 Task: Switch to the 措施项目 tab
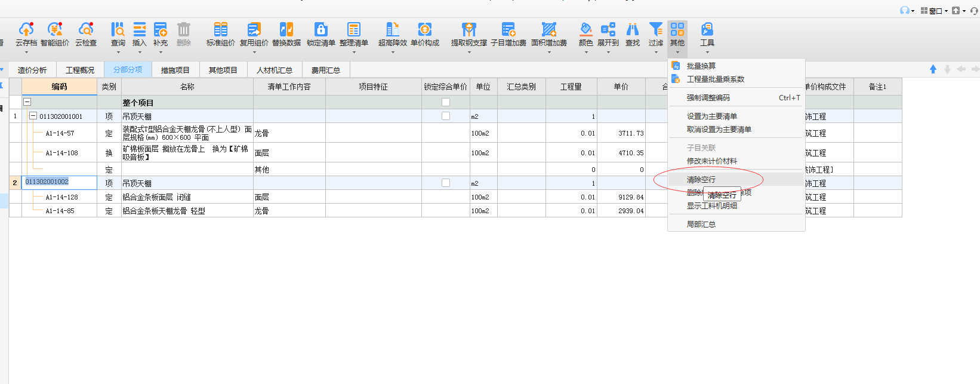[x=175, y=70]
